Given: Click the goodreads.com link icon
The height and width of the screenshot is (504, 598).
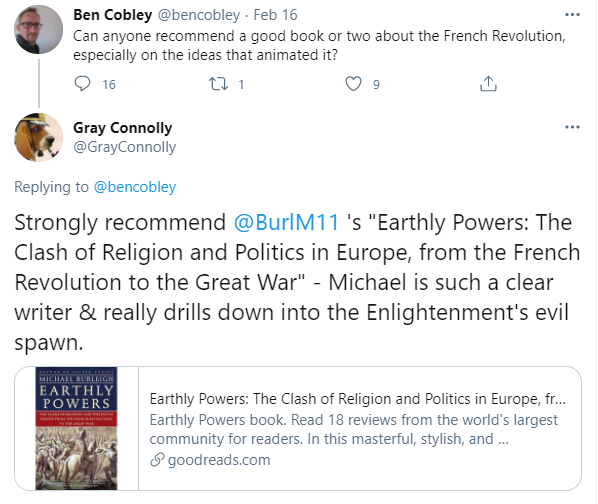Looking at the screenshot, I should [157, 460].
